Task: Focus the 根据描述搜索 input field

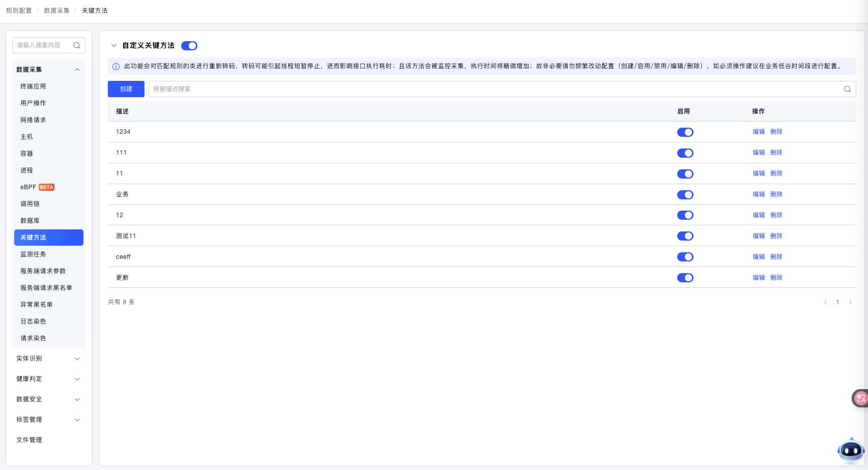Action: (494, 89)
